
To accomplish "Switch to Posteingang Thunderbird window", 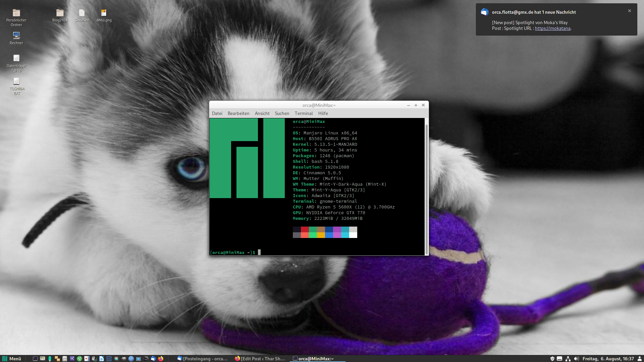I will click(x=203, y=359).
